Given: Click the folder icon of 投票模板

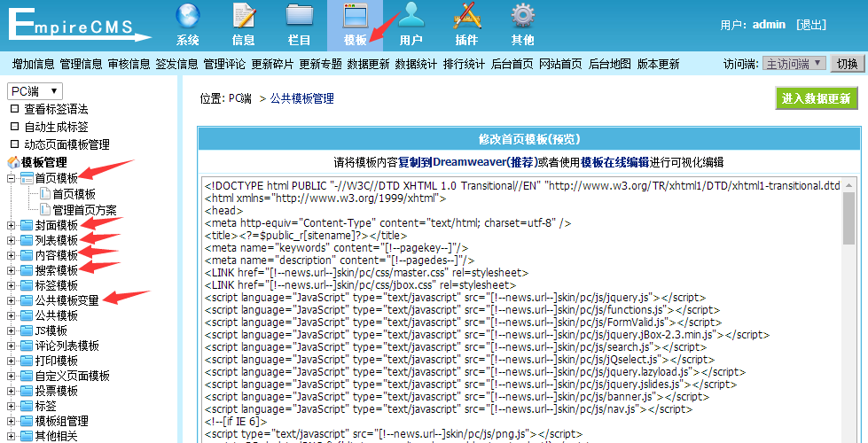Looking at the screenshot, I should coord(26,391).
